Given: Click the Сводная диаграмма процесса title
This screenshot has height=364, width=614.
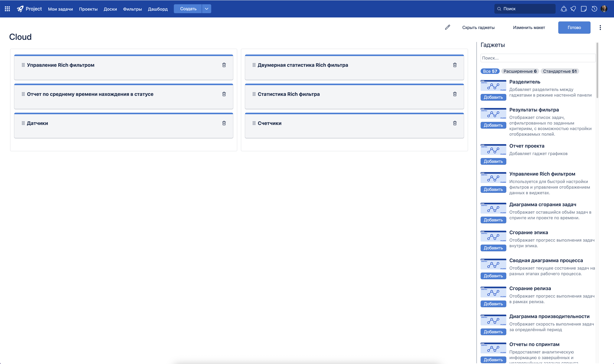Looking at the screenshot, I should tap(546, 260).
